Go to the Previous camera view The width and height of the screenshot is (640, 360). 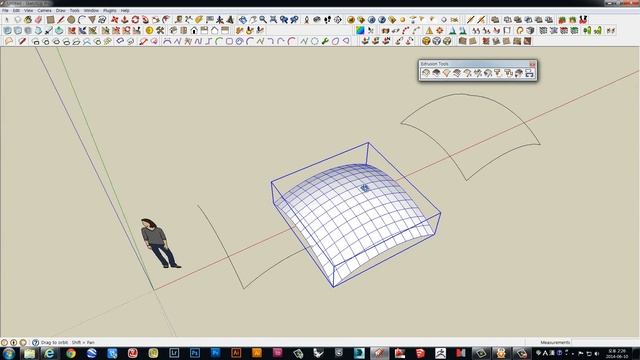click(x=284, y=20)
